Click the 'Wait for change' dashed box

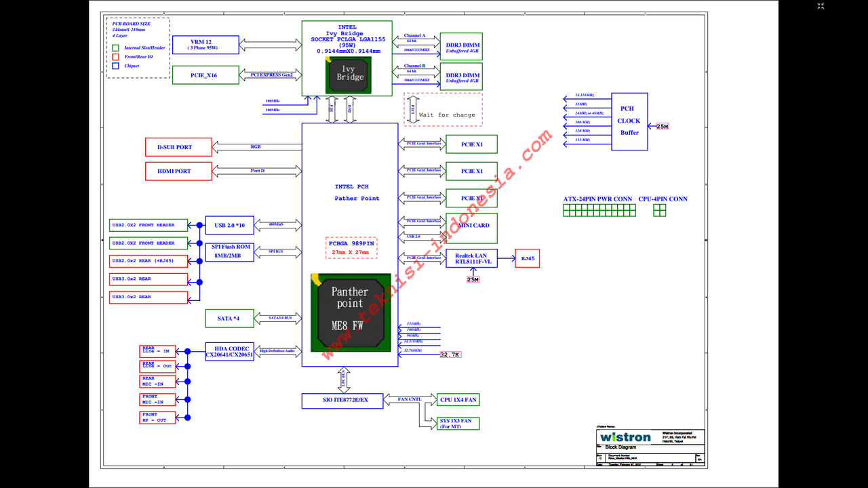click(443, 109)
